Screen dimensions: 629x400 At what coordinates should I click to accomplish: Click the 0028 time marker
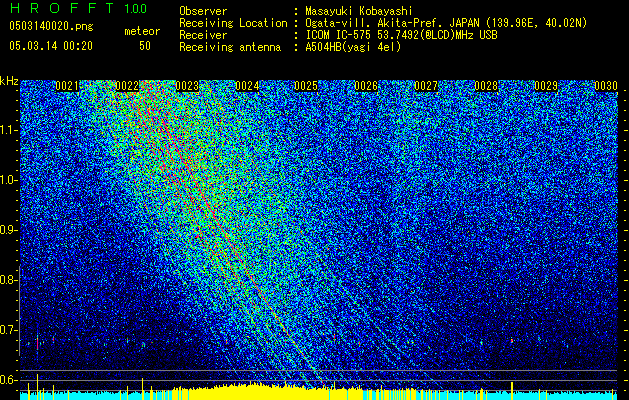click(x=486, y=86)
